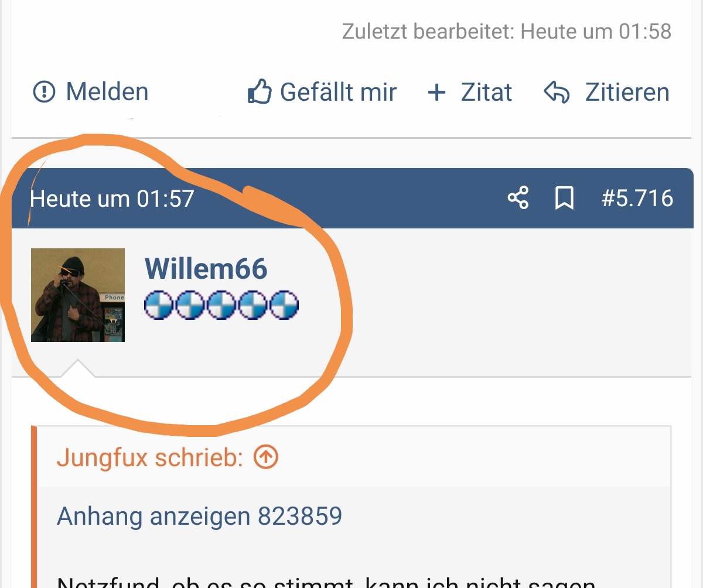Click the reply arrow icon beside Zitieren

coord(557,93)
